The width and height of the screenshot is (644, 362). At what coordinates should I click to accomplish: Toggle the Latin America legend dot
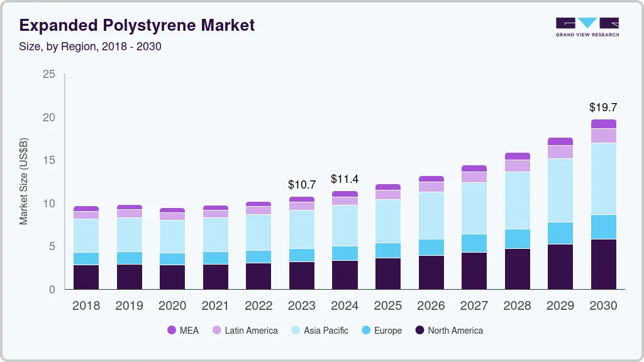[x=217, y=330]
